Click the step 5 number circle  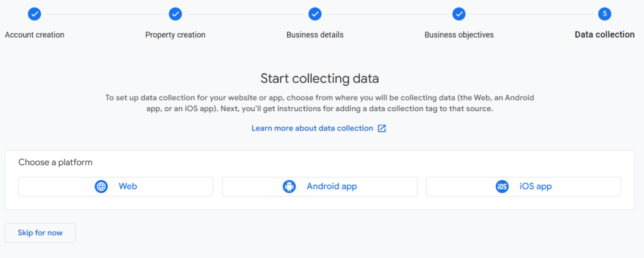(604, 14)
